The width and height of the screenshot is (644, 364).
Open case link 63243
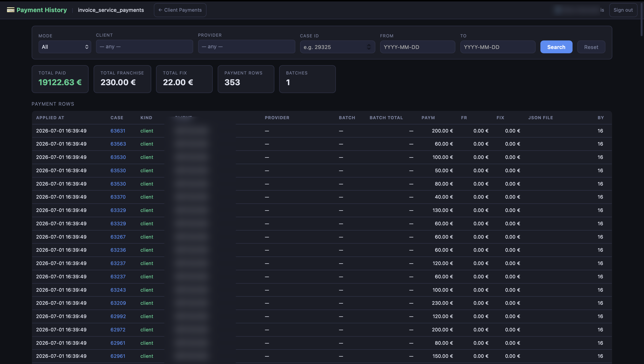pos(118,290)
